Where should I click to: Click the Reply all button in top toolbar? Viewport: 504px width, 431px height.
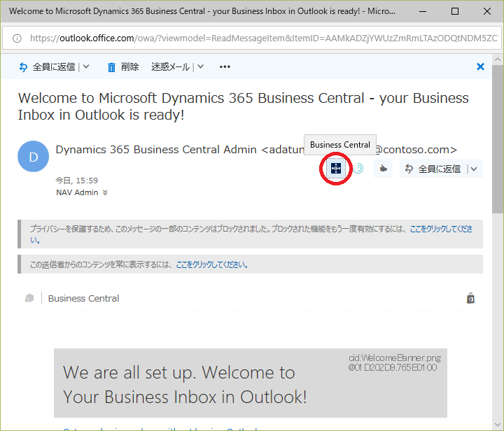[47, 66]
